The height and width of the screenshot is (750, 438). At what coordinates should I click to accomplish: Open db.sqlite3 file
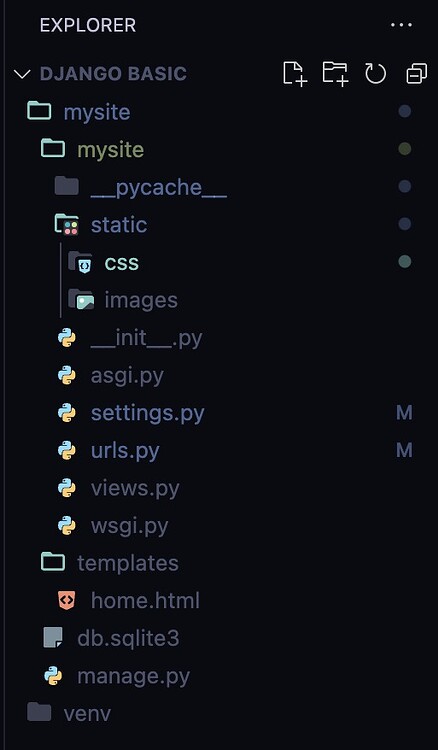[128, 638]
